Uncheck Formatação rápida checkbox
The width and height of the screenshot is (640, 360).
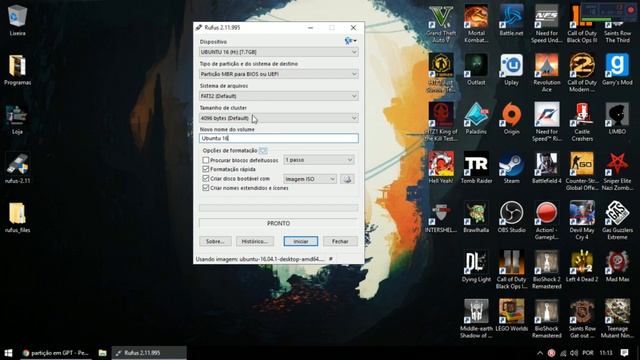(x=206, y=169)
